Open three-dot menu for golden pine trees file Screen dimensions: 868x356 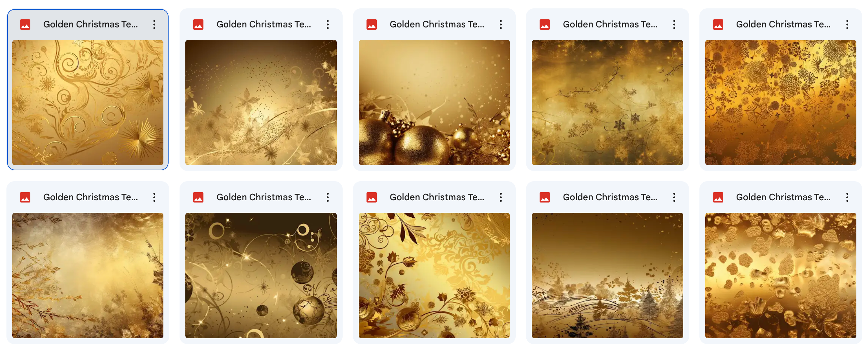[x=674, y=197]
